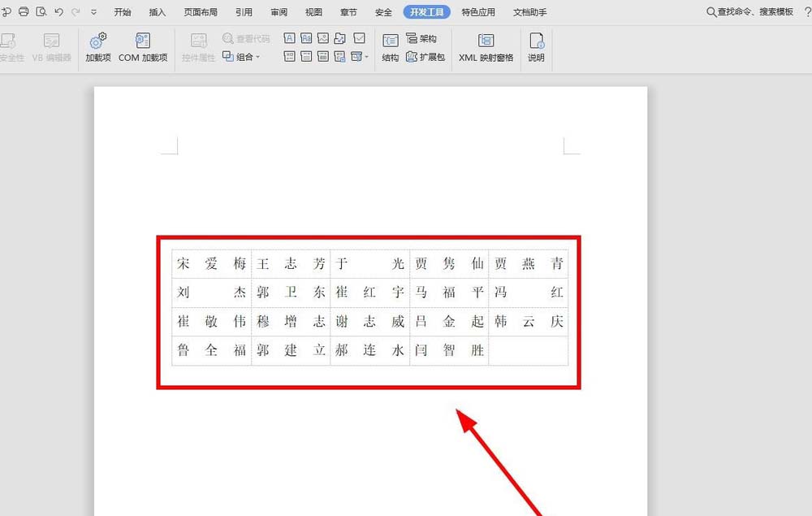The height and width of the screenshot is (516, 812).
Task: Click the table cell 马福平
Action: point(449,293)
